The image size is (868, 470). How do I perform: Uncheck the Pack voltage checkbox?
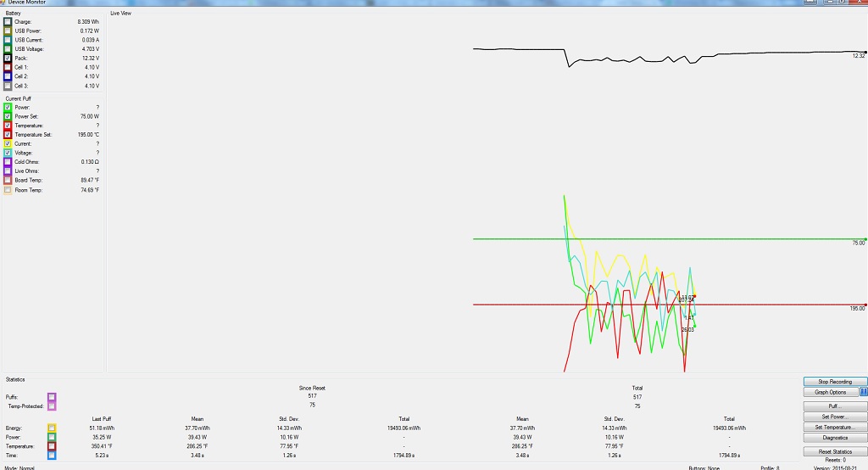[8, 58]
